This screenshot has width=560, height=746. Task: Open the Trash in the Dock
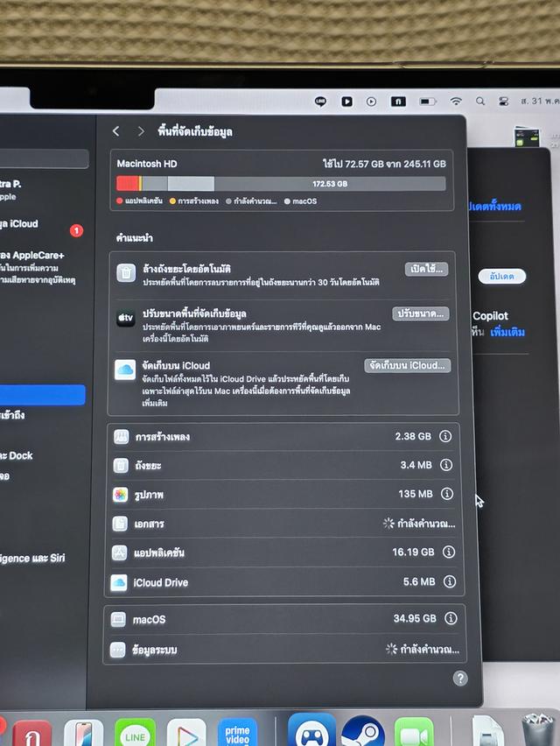click(x=537, y=730)
